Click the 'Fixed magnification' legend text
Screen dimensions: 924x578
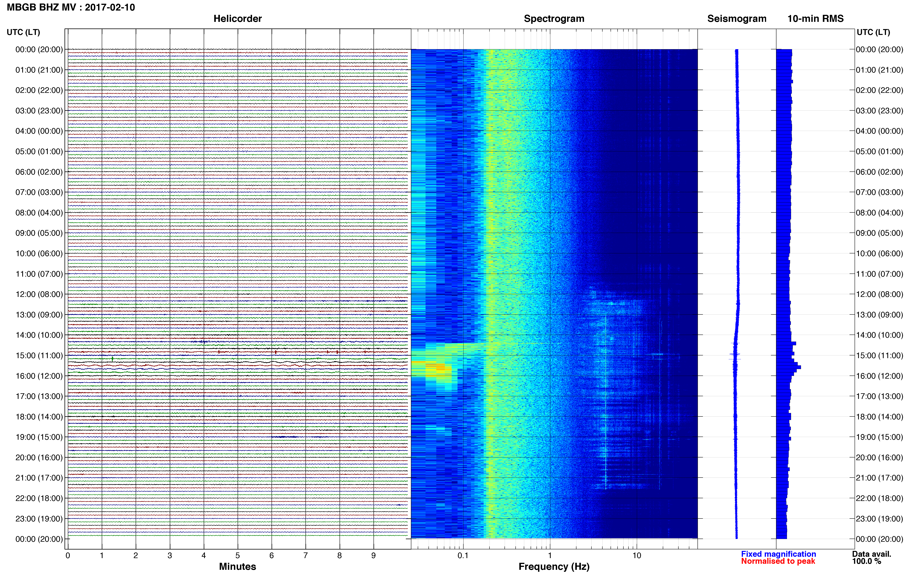click(778, 554)
